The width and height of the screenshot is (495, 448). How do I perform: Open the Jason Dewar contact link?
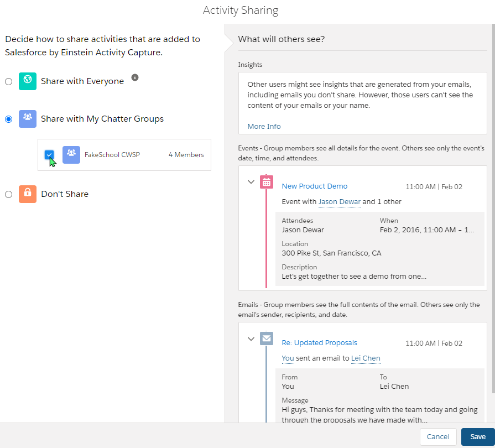coord(340,202)
